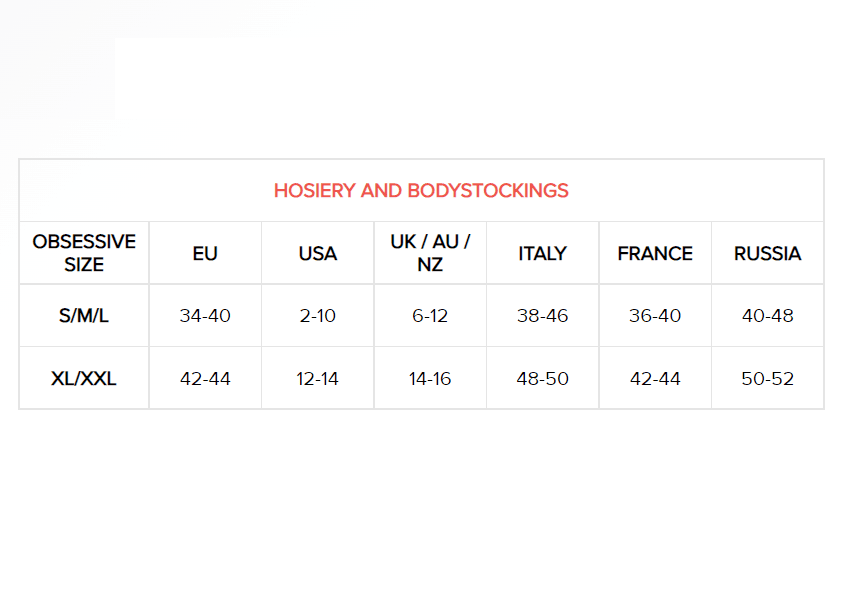Image resolution: width=864 pixels, height=593 pixels.
Task: Select the Italy size 38-46 cell
Action: [542, 316]
